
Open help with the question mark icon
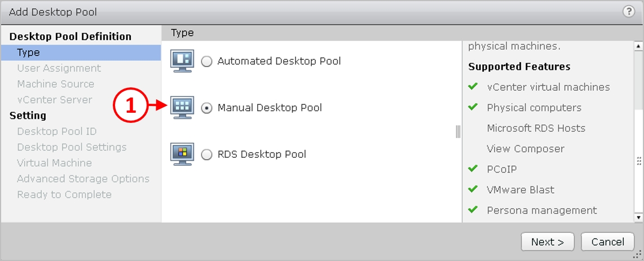[628, 12]
